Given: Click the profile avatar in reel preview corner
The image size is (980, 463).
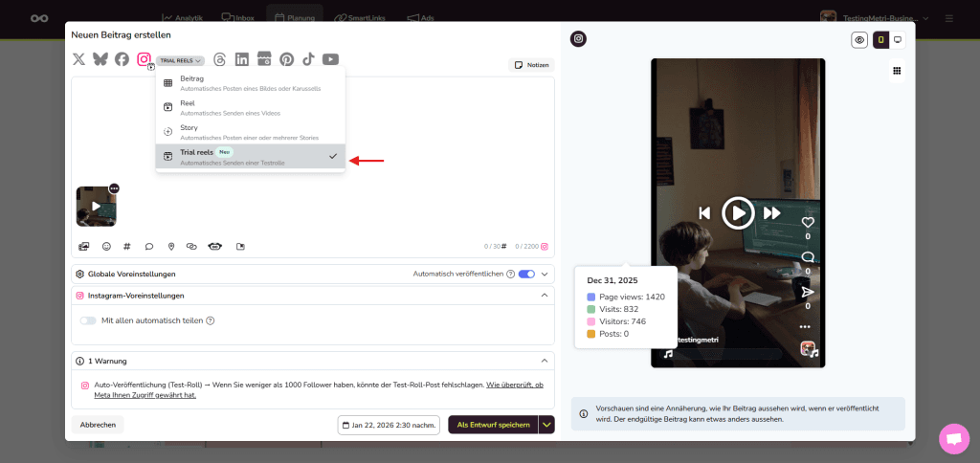Looking at the screenshot, I should point(808,348).
